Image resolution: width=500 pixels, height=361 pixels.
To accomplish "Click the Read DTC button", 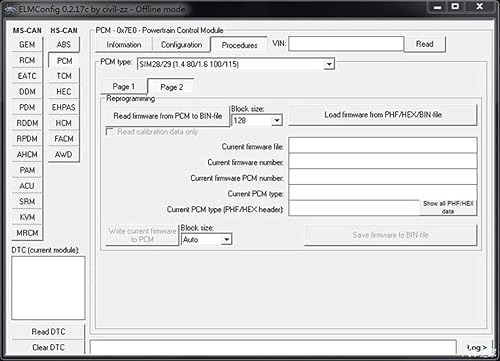I will coord(48,332).
